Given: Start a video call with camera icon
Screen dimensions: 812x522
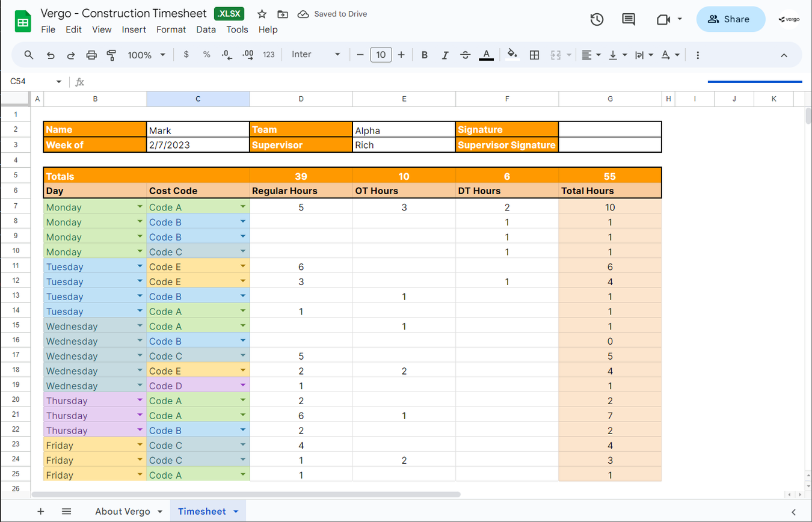Looking at the screenshot, I should [x=663, y=19].
